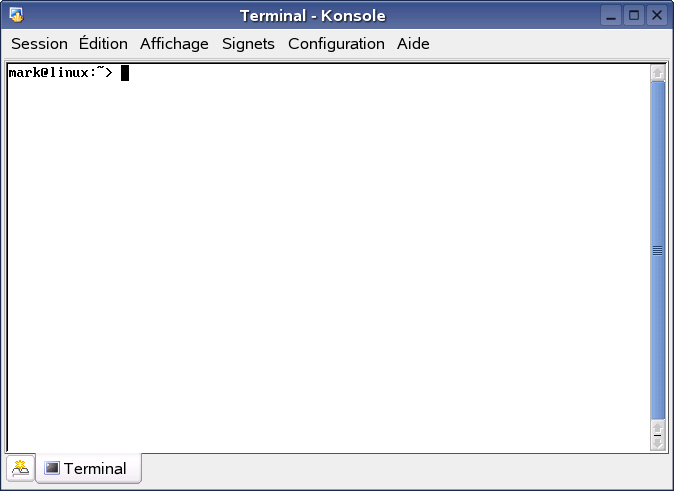This screenshot has width=674, height=491.
Task: Click the terminal icon in Terminal tab
Action: click(52, 468)
